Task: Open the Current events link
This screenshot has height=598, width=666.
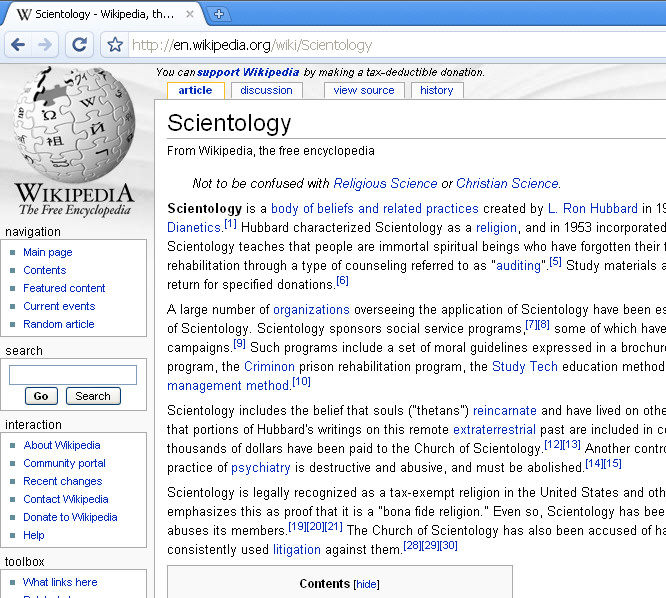Action: [x=59, y=306]
